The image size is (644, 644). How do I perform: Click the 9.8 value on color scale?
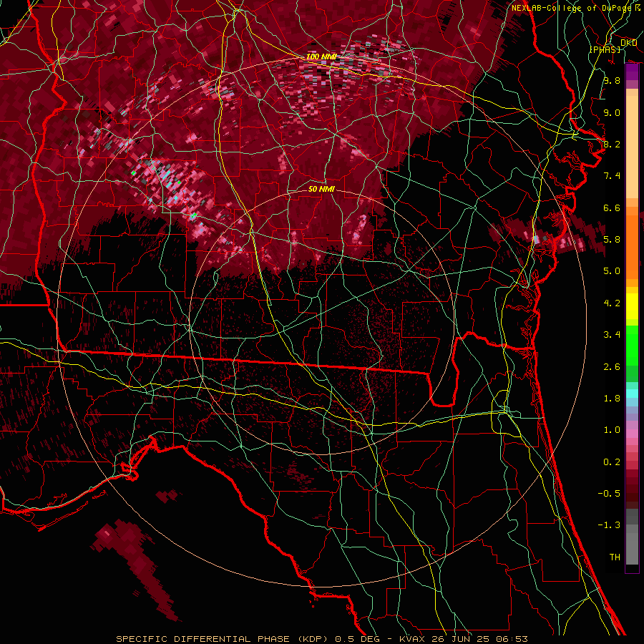[x=612, y=80]
